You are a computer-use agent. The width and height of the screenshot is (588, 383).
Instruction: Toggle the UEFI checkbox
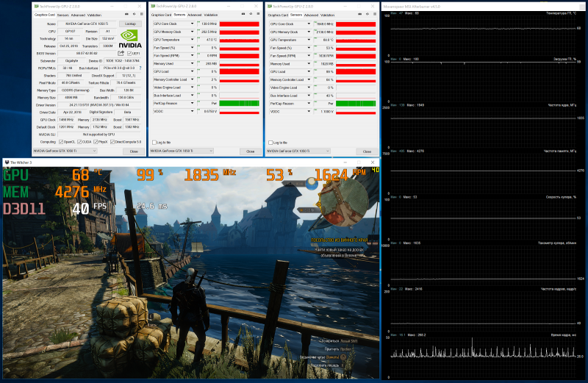(128, 54)
